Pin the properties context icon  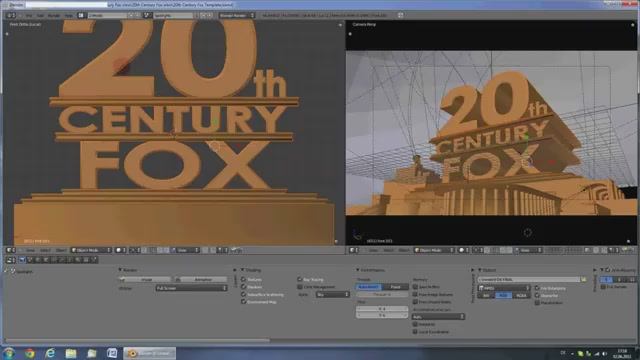pos(6,271)
